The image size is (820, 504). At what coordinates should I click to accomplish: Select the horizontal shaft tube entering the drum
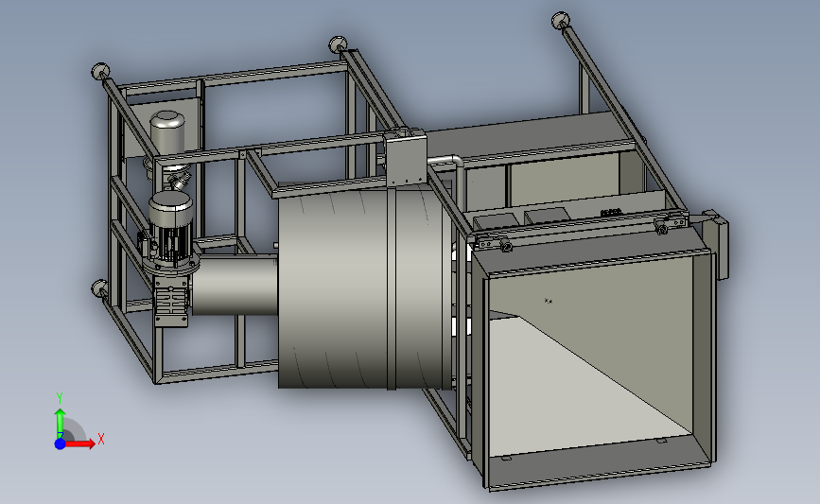(x=236, y=285)
